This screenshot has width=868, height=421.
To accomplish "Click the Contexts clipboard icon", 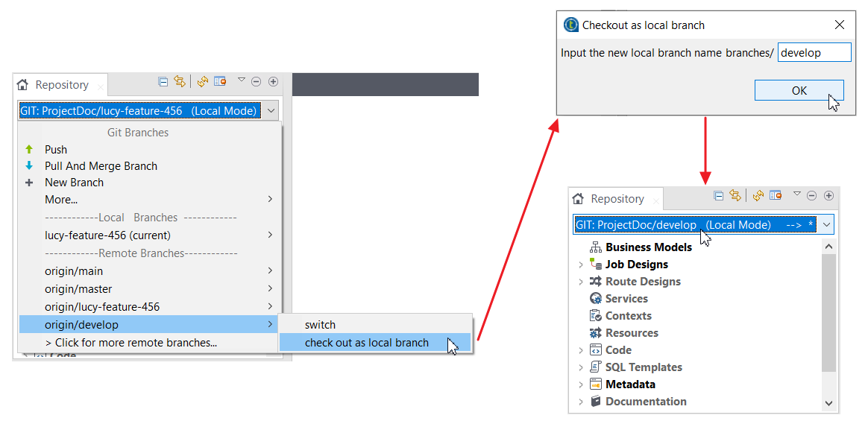I will 596,315.
